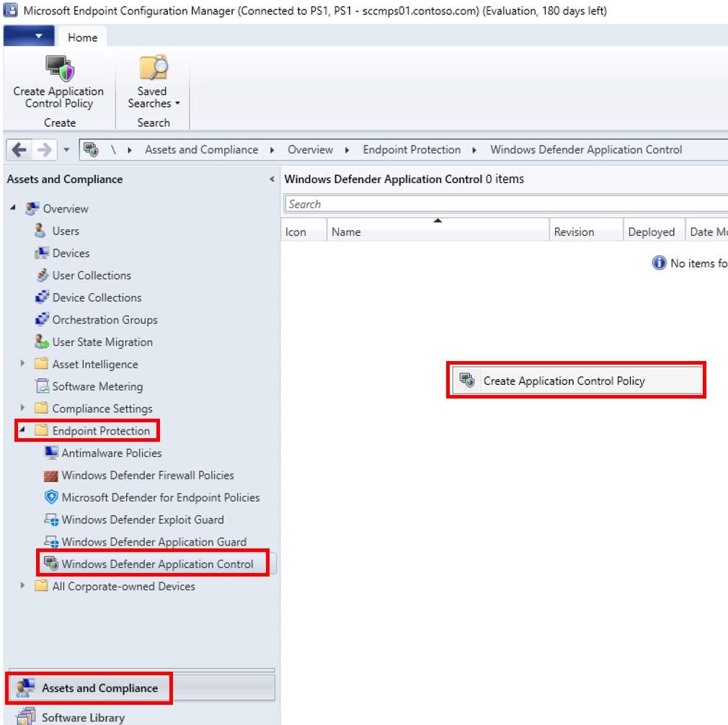Select Software Metering tree item
The width and height of the screenshot is (728, 725).
pos(97,386)
